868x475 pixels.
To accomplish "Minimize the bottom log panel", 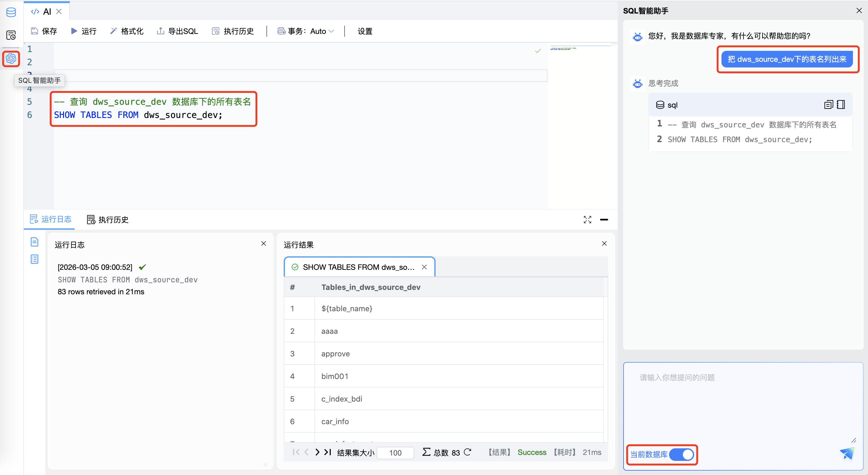I will pyautogui.click(x=604, y=220).
